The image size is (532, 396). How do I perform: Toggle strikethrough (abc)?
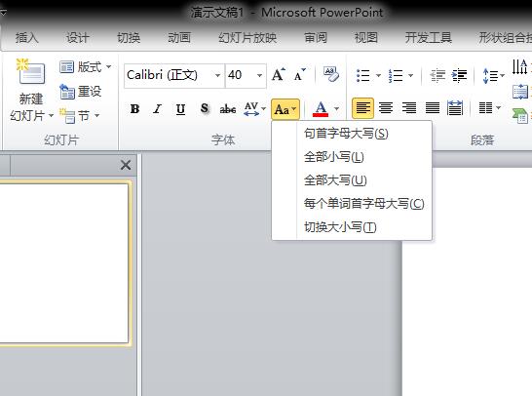coord(228,109)
